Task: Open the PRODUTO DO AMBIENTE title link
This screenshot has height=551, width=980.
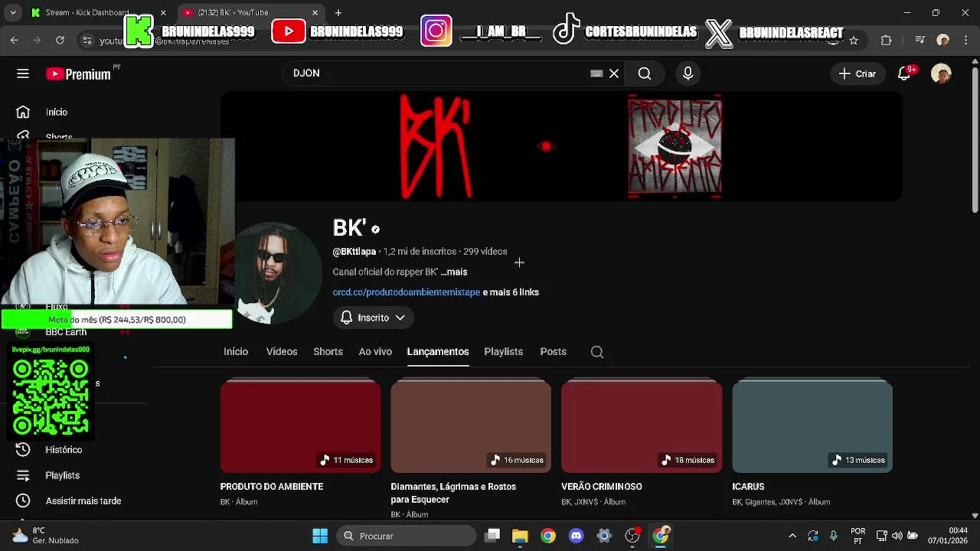Action: pos(272,487)
